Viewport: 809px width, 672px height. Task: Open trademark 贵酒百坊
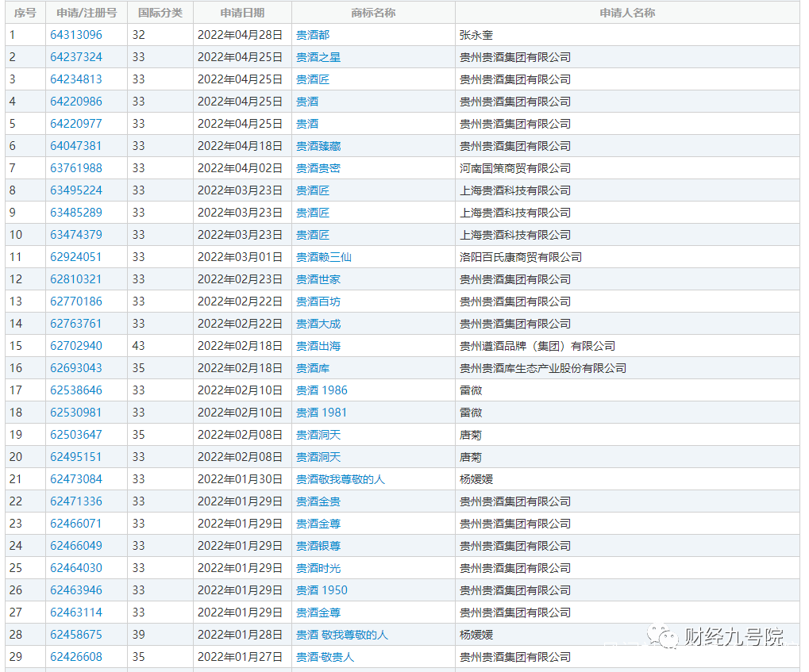[318, 301]
